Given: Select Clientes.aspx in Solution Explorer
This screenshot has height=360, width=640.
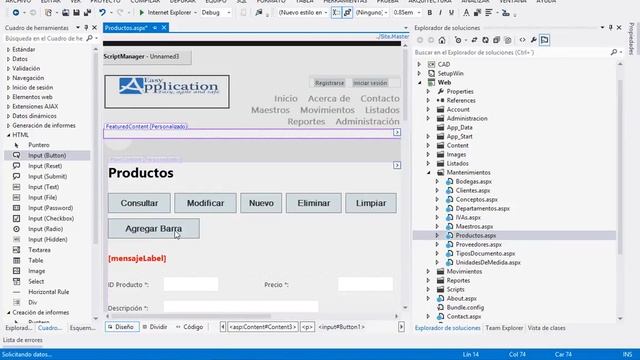Looking at the screenshot, I should pyautogui.click(x=473, y=191).
